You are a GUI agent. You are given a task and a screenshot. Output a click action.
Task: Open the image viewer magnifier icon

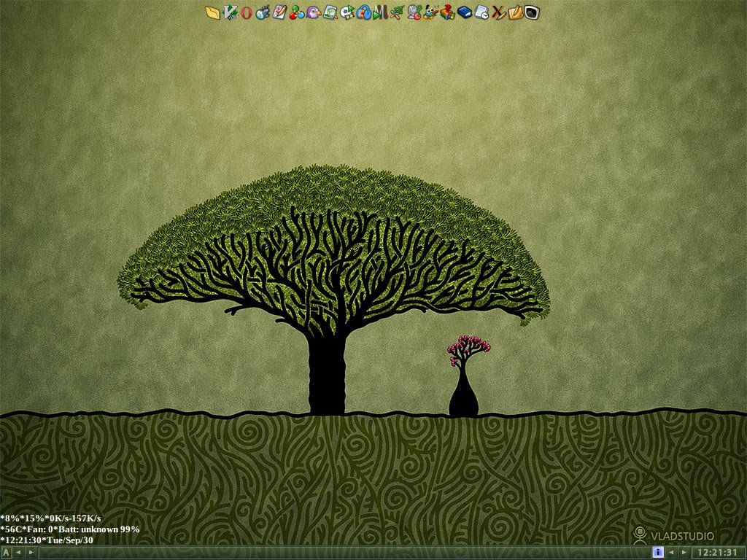click(x=330, y=12)
